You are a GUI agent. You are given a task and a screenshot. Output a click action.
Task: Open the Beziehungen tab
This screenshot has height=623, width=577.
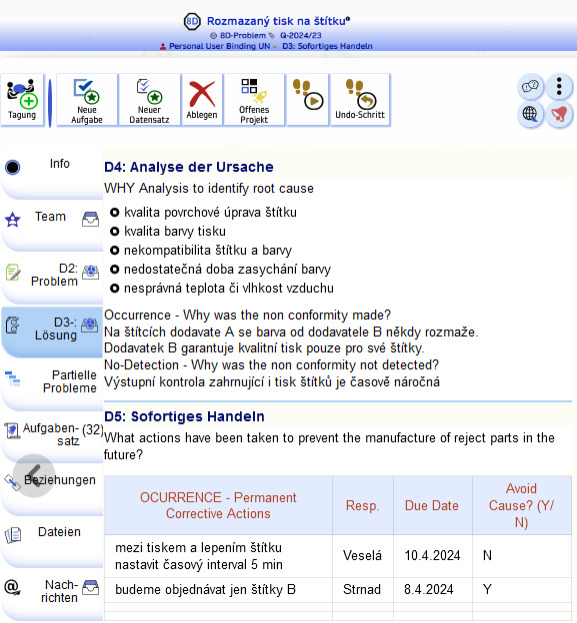60,480
